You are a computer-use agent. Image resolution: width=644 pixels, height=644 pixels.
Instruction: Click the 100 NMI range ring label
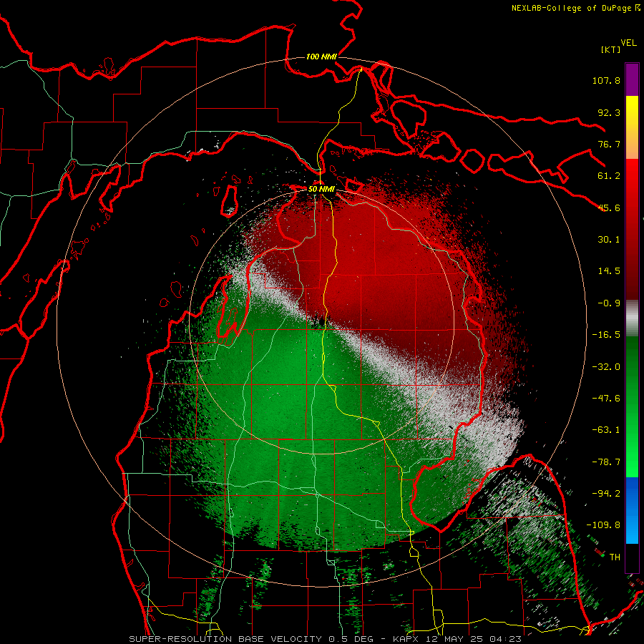(321, 57)
